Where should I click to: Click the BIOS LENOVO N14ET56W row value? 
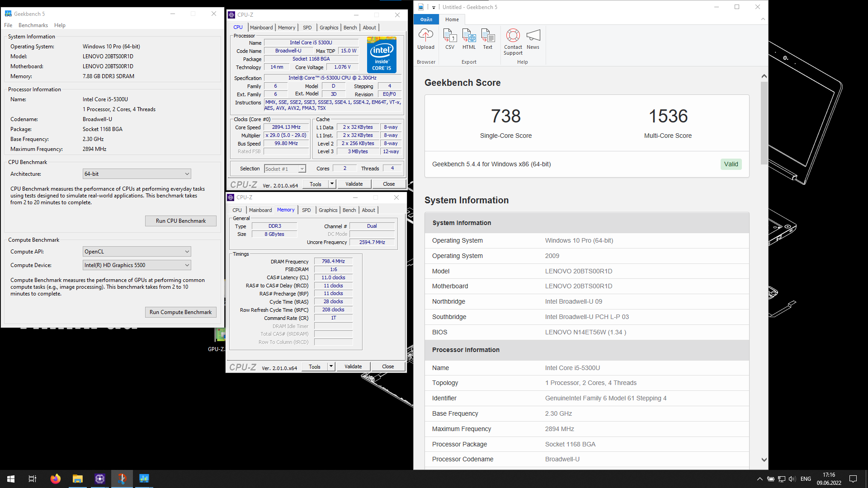585,332
